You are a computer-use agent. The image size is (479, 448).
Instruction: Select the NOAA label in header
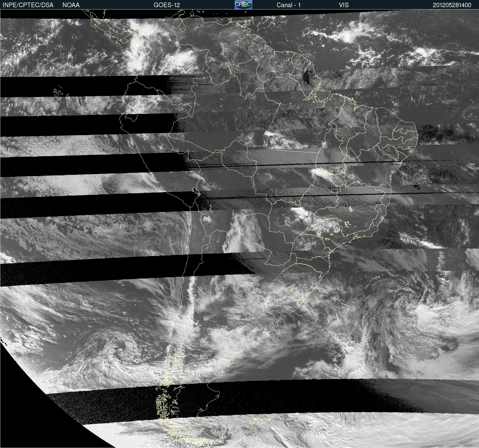pos(71,5)
